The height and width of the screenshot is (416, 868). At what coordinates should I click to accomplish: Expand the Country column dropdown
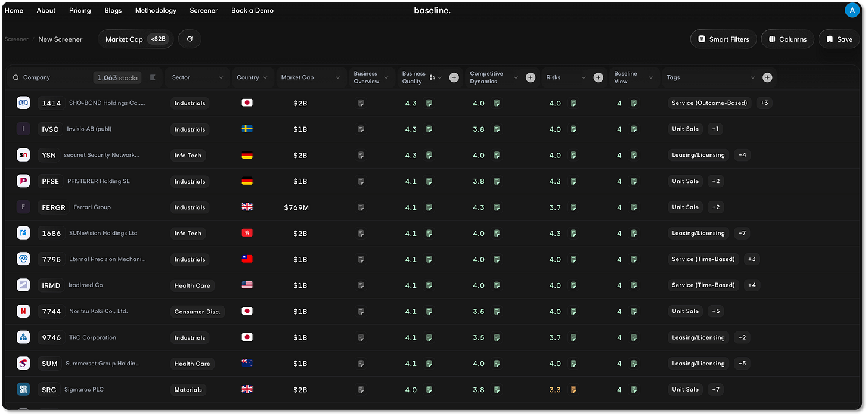coord(265,77)
